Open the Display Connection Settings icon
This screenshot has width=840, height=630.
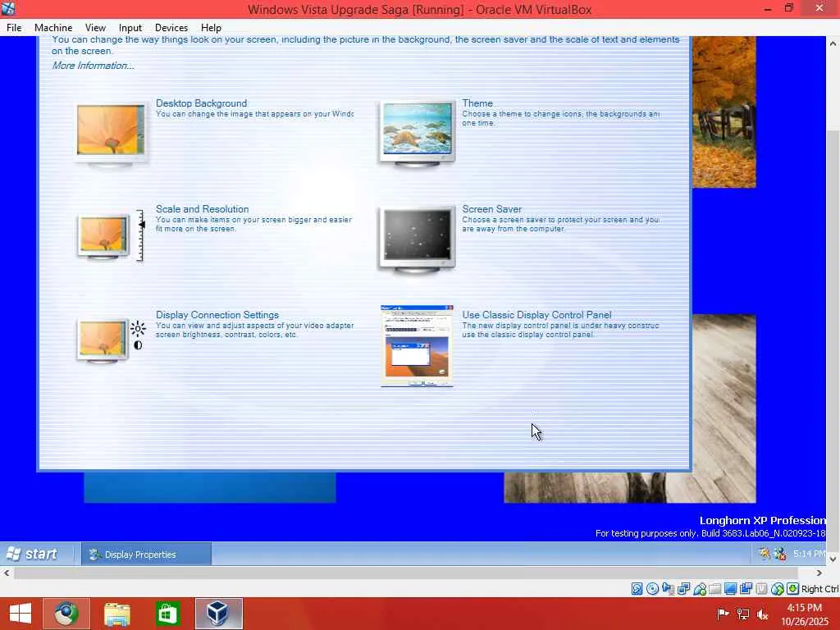click(x=111, y=340)
